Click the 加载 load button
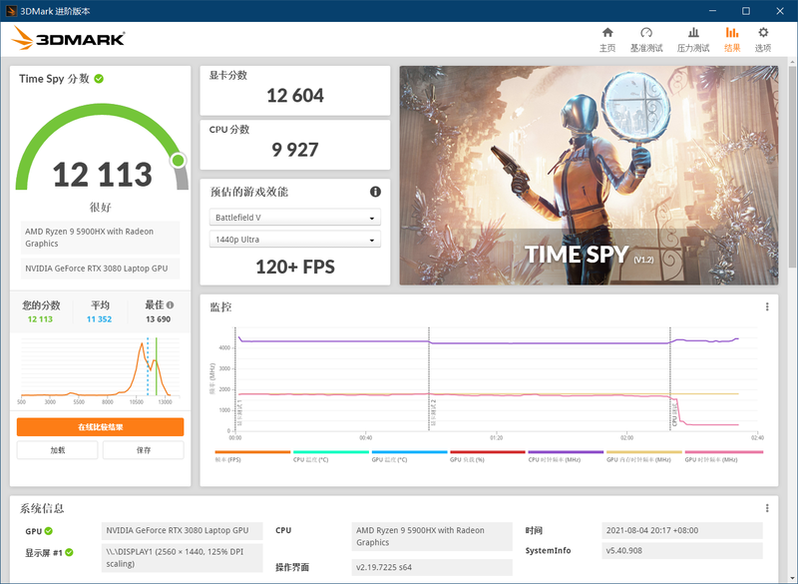798x584 pixels. click(58, 450)
